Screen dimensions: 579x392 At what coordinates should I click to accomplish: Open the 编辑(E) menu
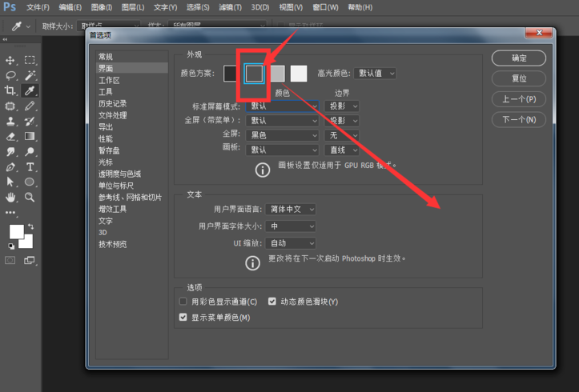coord(70,7)
